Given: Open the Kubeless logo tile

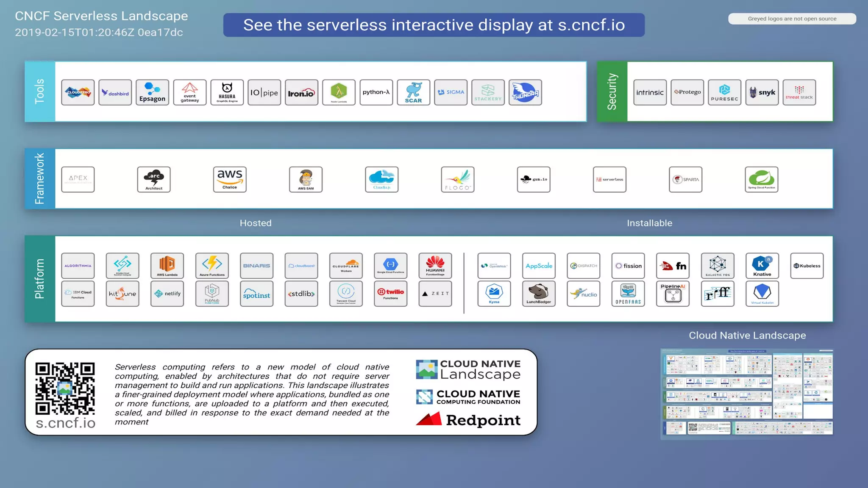Looking at the screenshot, I should pos(807,266).
